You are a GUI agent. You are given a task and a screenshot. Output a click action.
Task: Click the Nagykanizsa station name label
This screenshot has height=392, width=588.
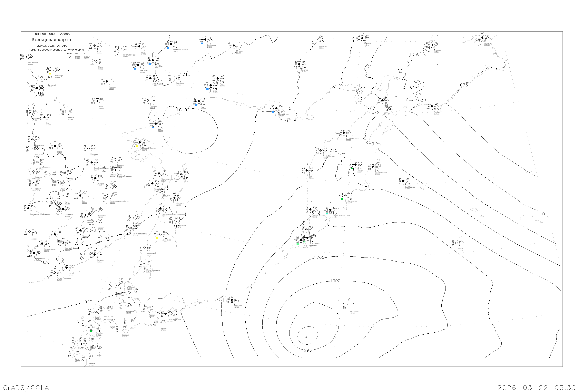pyautogui.click(x=354, y=311)
